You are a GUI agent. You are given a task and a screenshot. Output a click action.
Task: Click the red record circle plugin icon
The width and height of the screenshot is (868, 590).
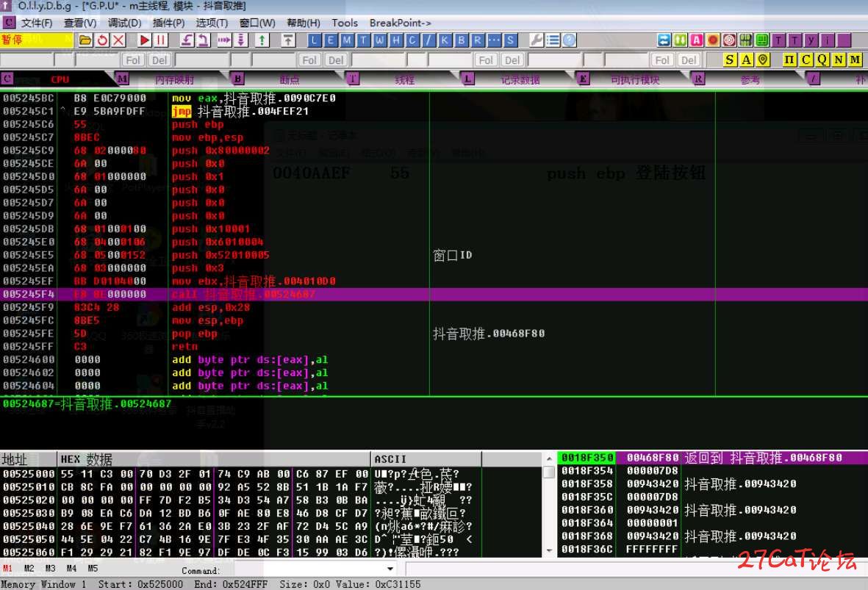713,40
